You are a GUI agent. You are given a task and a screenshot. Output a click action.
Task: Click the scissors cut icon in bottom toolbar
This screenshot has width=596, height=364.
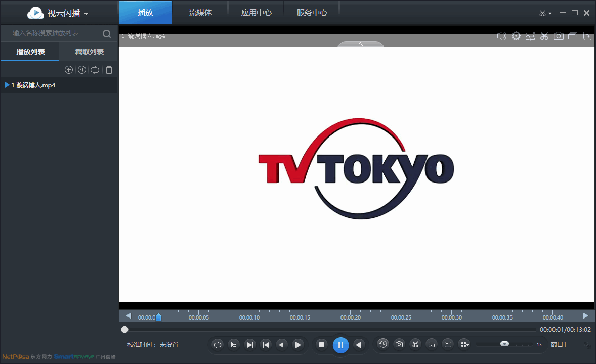coord(415,344)
